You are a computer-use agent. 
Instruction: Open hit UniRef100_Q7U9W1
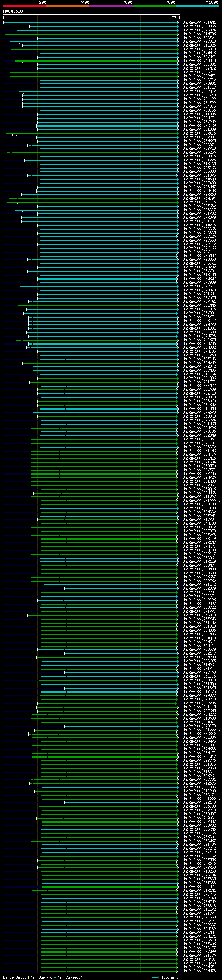(199, 84)
